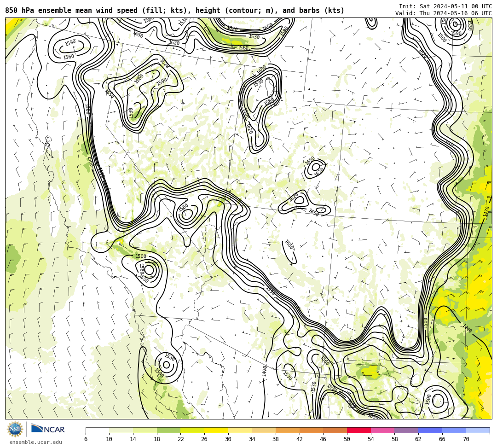Pick the red 50–54 kts swatch
This screenshot has width=497, height=448.
pos(359,430)
